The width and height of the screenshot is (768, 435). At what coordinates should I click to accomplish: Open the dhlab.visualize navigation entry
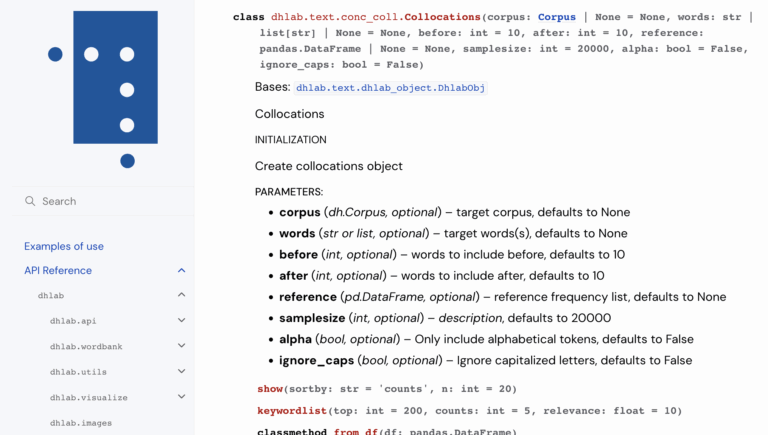coord(89,397)
